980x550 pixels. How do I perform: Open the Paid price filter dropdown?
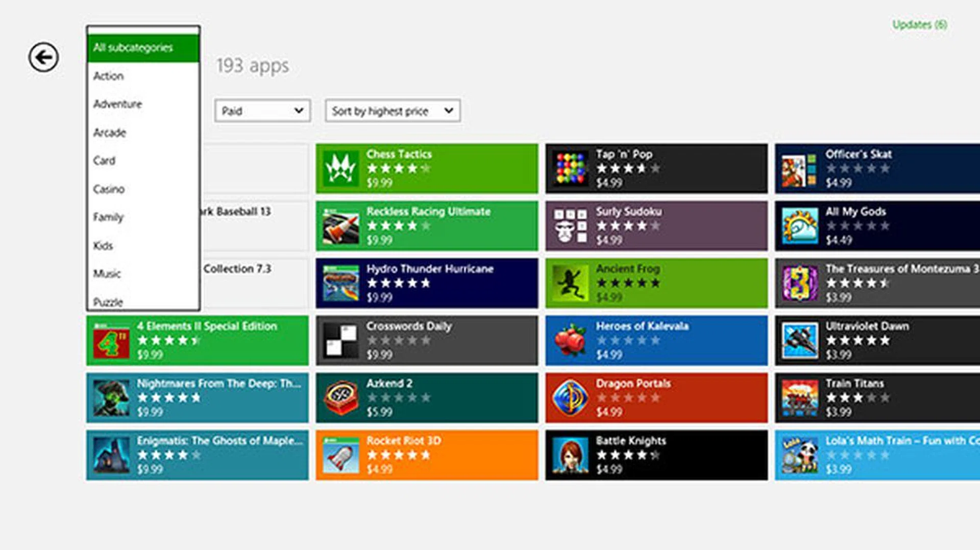pyautogui.click(x=262, y=111)
